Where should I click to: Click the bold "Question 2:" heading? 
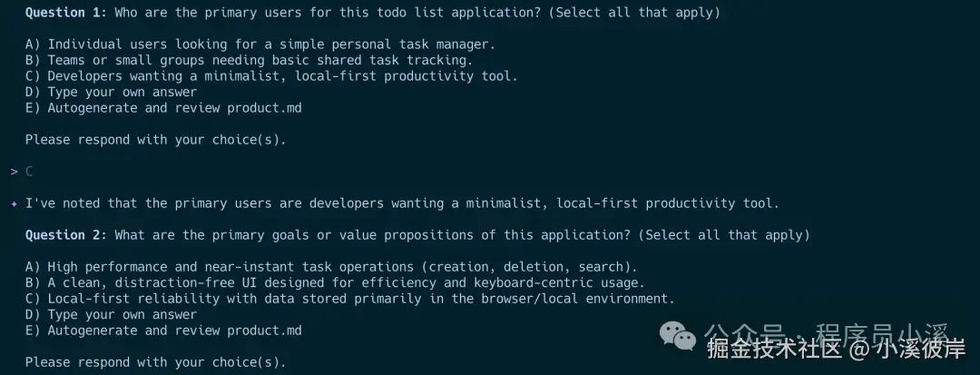tap(65, 235)
